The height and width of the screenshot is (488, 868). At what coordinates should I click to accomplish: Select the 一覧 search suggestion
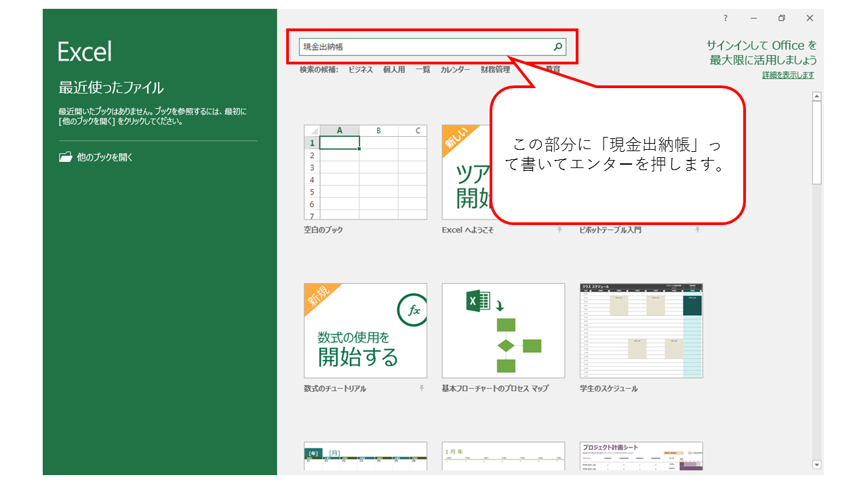tap(422, 70)
